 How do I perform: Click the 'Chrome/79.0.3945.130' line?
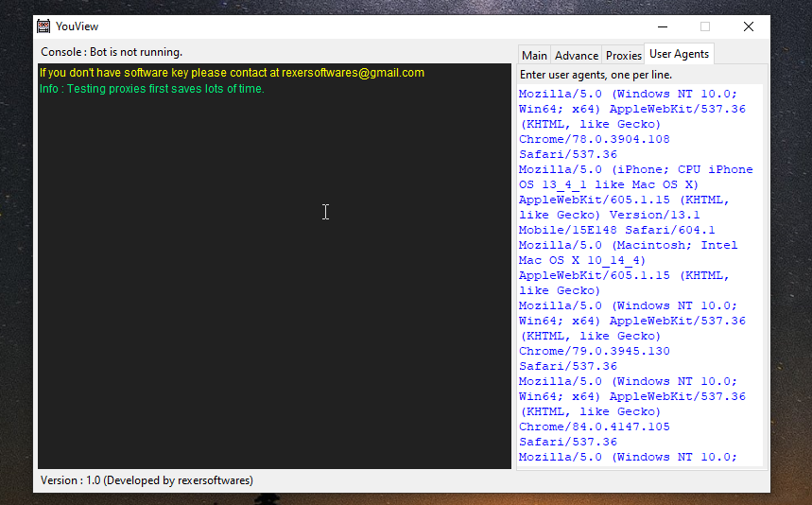pyautogui.click(x=594, y=351)
